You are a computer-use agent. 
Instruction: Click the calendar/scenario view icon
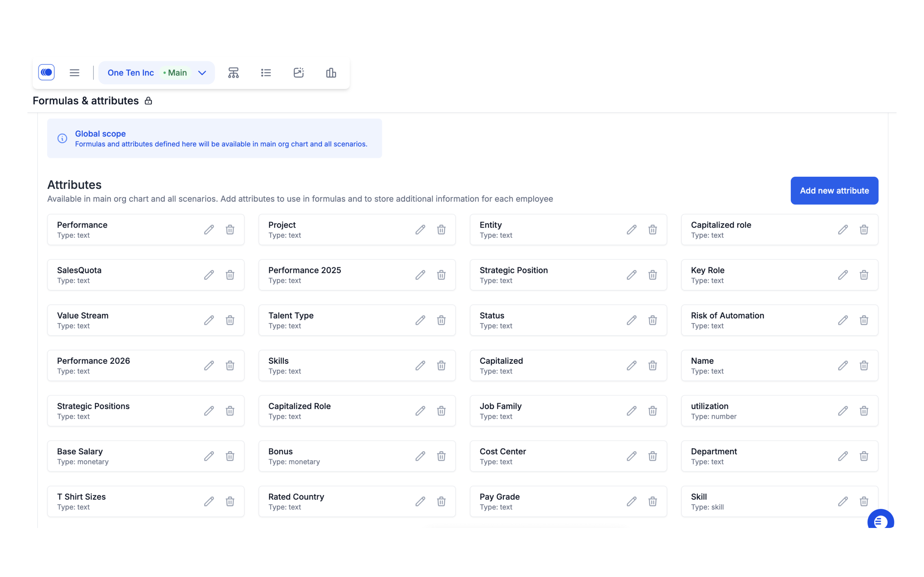tap(299, 72)
